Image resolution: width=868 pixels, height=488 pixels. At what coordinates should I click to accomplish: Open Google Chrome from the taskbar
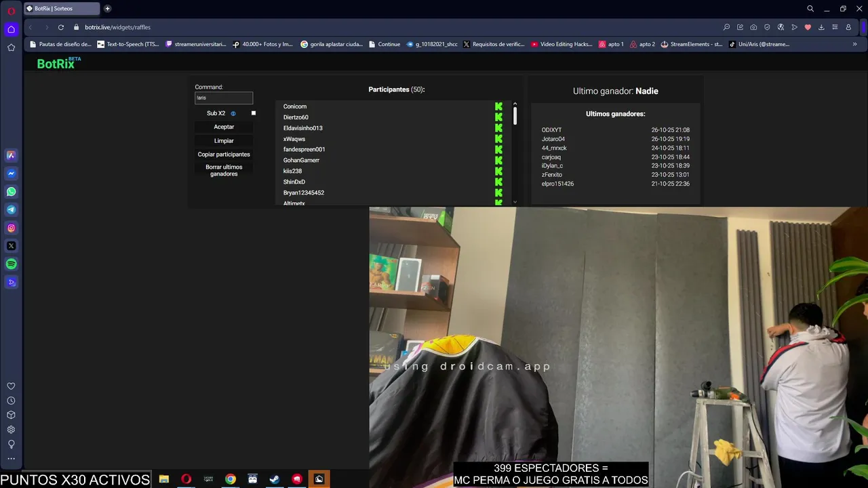[231, 479]
